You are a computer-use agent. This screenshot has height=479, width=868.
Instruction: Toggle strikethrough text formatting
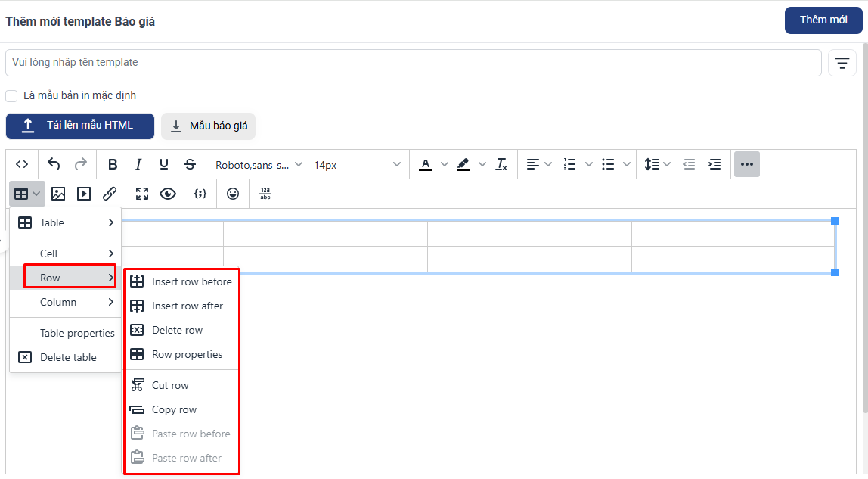(190, 164)
